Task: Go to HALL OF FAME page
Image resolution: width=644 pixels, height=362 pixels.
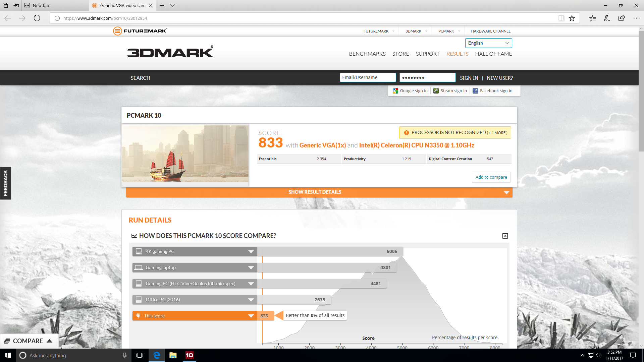Action: 493,54
